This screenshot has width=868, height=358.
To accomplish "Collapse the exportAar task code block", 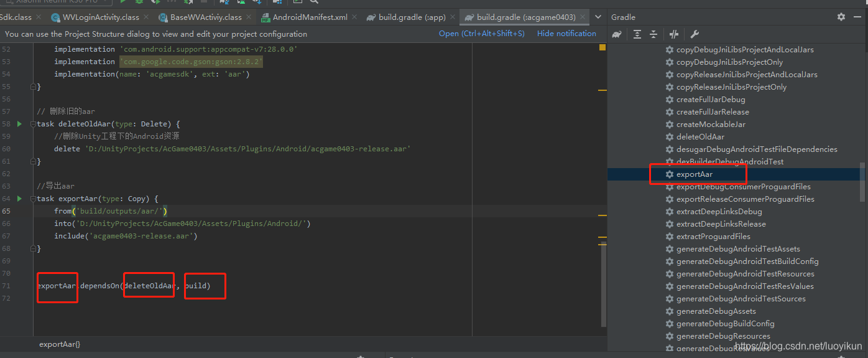I will point(33,199).
